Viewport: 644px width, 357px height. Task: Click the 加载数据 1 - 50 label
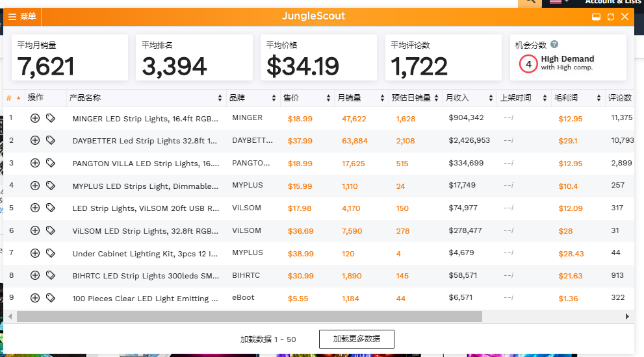tap(268, 339)
